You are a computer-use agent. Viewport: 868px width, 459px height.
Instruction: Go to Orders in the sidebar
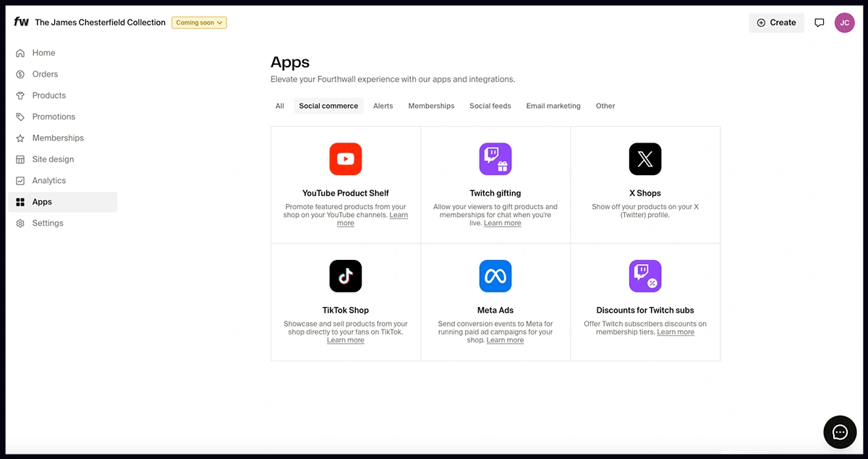point(45,74)
